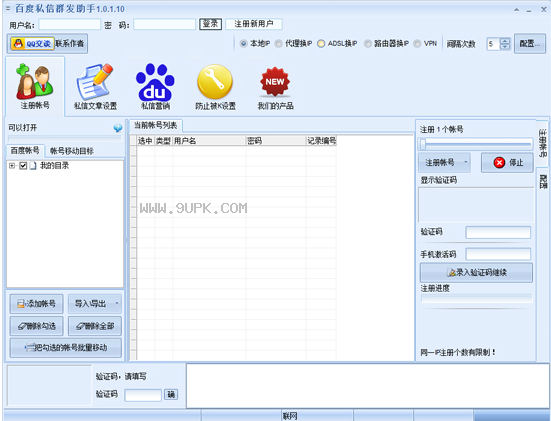Click the 注册进度 progress bar
551x421 pixels.
[477, 298]
